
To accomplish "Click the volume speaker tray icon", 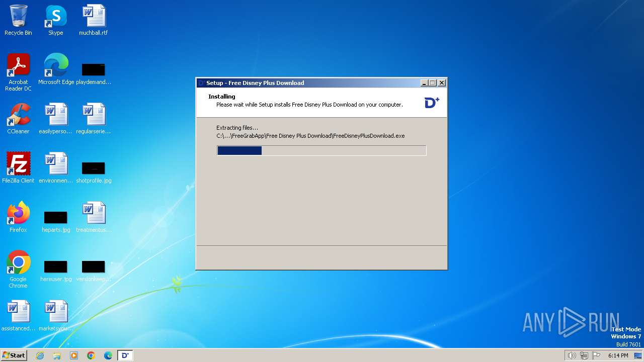I will [572, 355].
